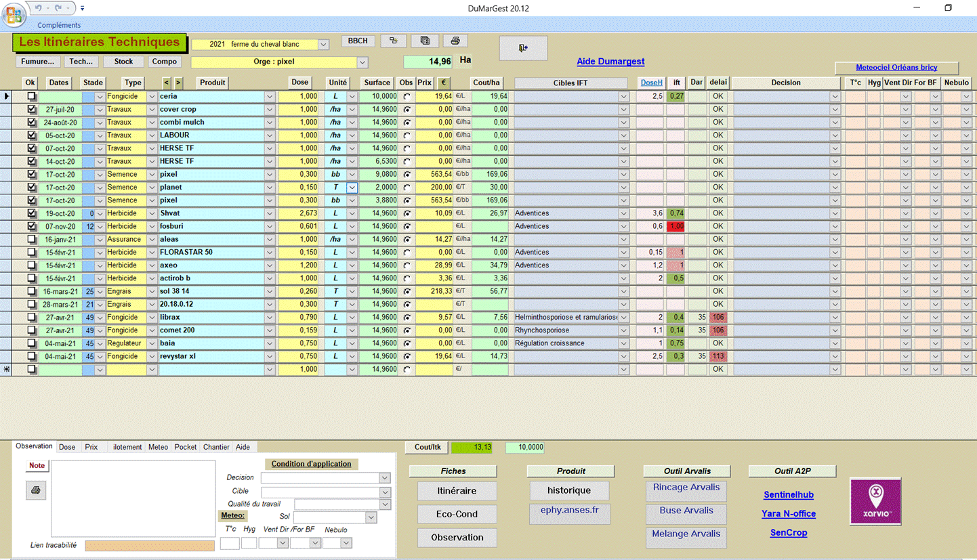Viewport: 977px width, 560px height.
Task: Click the new-record asterisk selector
Action: coord(7,369)
